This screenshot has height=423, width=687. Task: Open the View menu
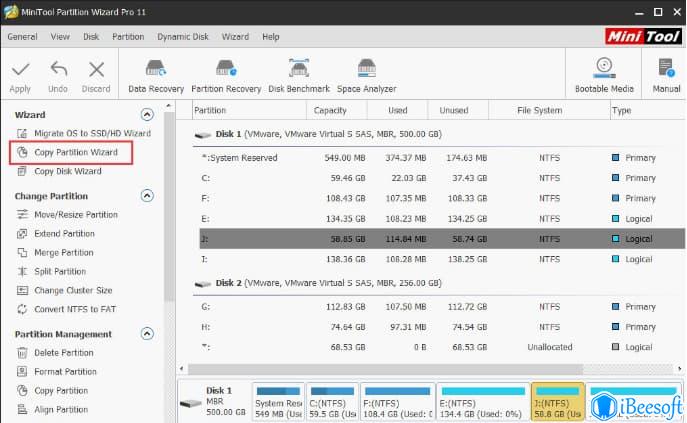(x=60, y=37)
